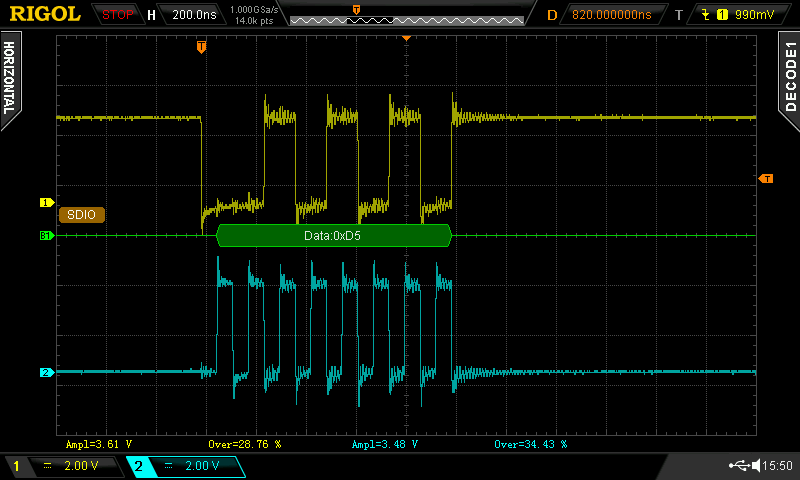Open the 820.000000ns delay setting
800x480 pixels.
611,15
